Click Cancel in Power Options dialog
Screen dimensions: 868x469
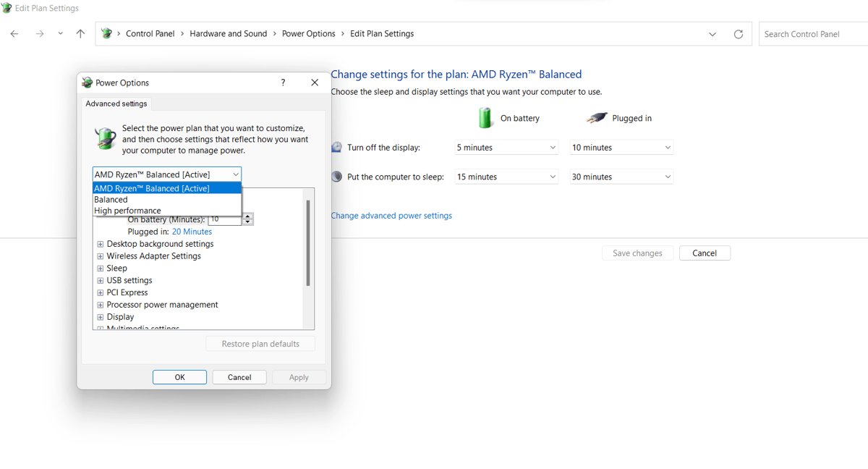[239, 377]
